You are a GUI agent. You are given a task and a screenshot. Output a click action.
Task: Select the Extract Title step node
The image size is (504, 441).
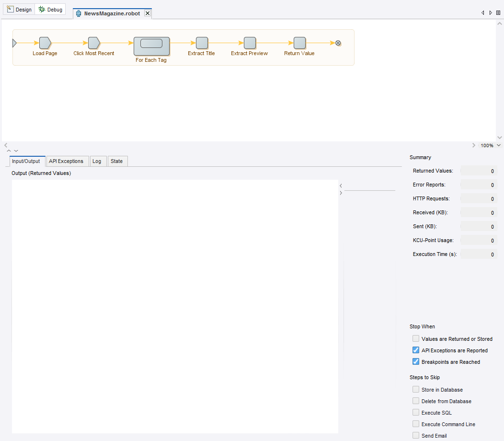tap(202, 43)
